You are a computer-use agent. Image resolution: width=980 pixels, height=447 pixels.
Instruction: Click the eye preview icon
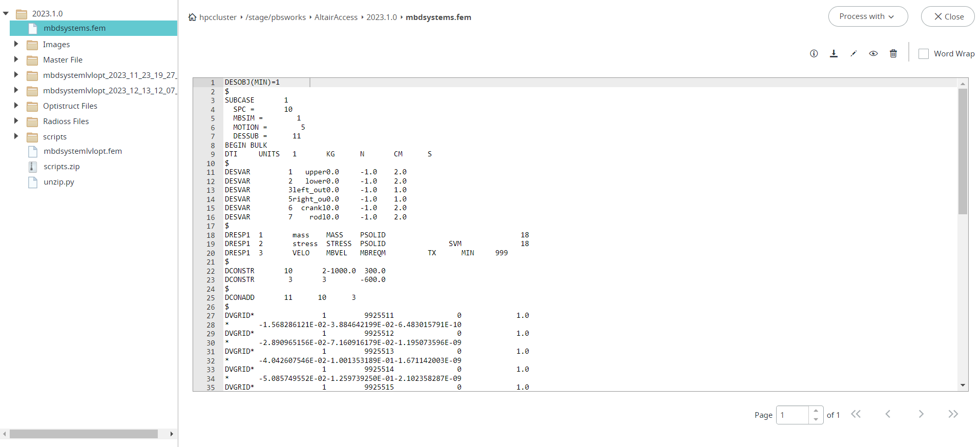point(873,54)
